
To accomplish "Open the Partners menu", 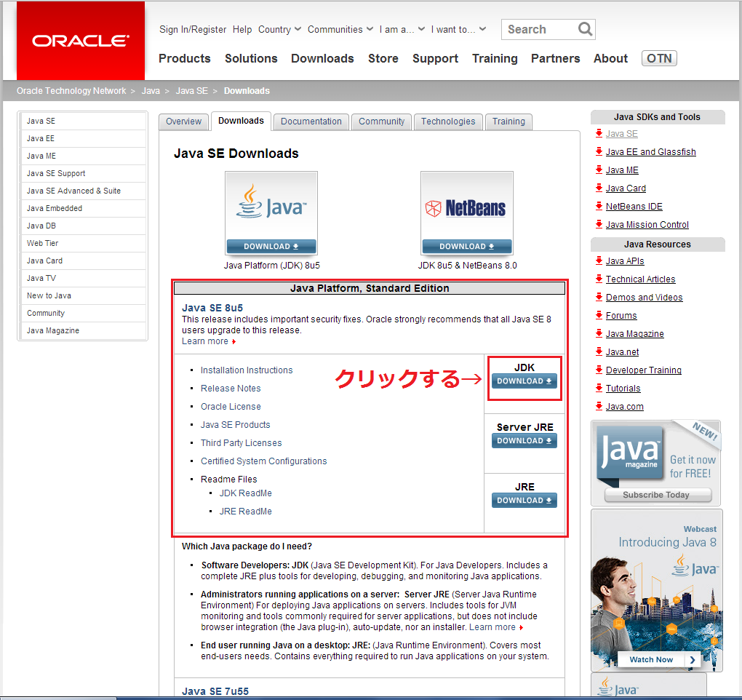I will pos(555,58).
